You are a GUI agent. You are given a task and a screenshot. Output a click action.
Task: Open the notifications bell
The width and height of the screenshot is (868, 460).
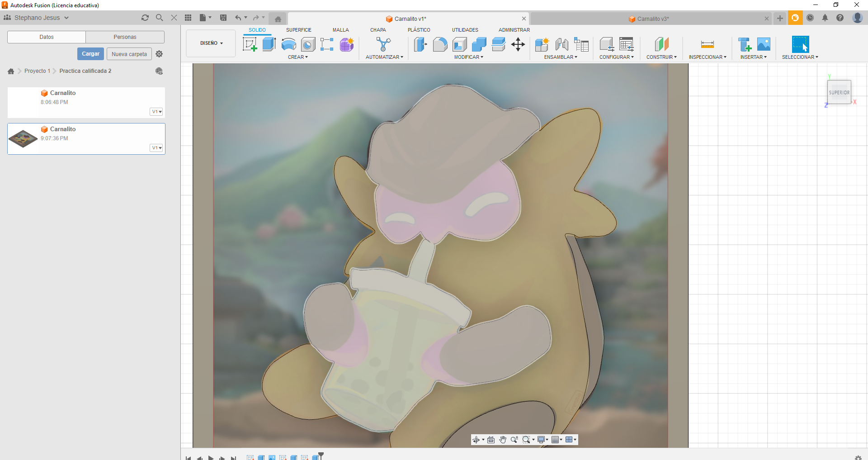825,18
